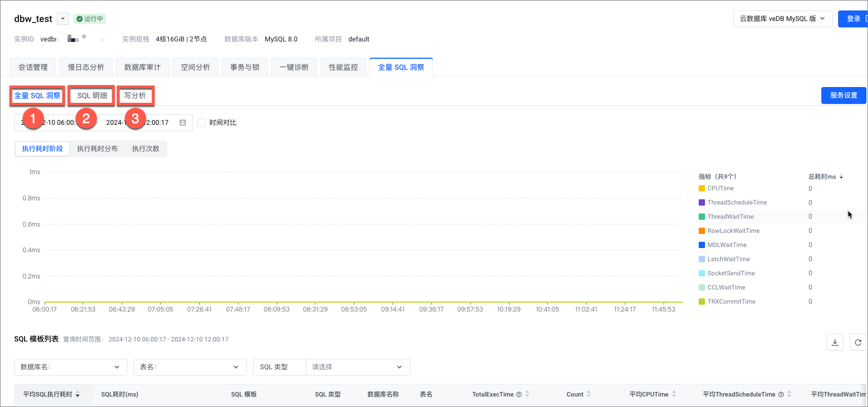Image resolution: width=868 pixels, height=407 pixels.
Task: Select the top 全量 SQL 洞察 tab
Action: (x=401, y=67)
